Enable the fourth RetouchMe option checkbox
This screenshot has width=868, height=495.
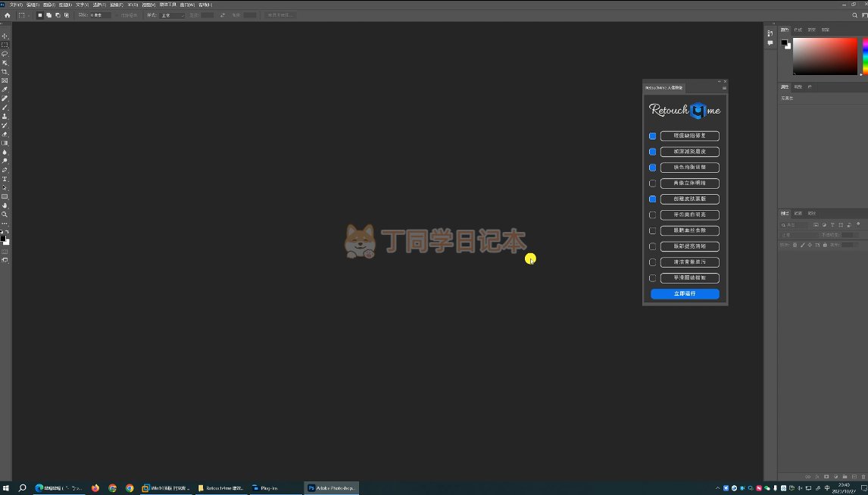(652, 183)
